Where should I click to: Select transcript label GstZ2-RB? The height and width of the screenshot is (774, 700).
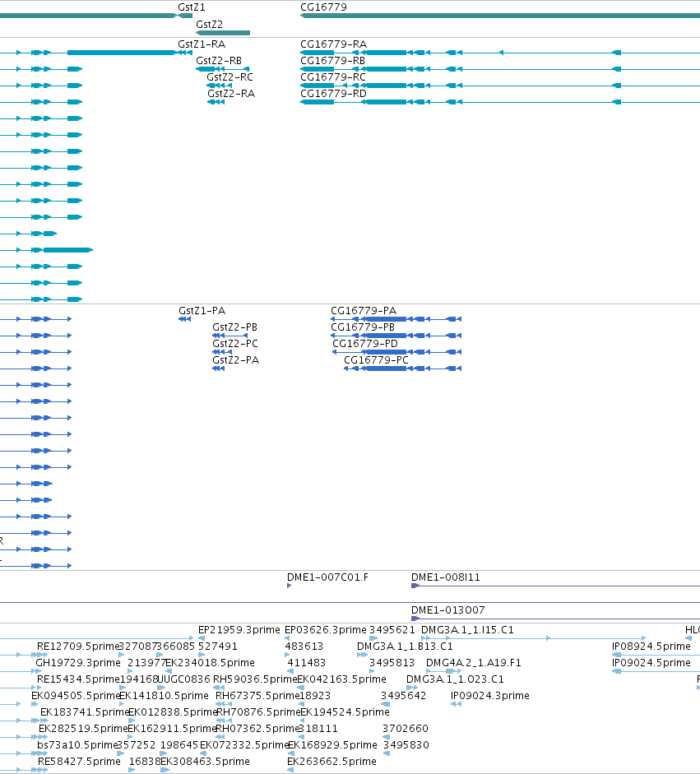coord(219,61)
